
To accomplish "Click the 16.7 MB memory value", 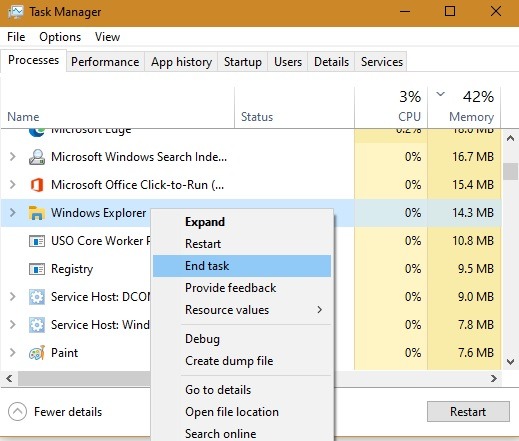I will click(x=473, y=157).
